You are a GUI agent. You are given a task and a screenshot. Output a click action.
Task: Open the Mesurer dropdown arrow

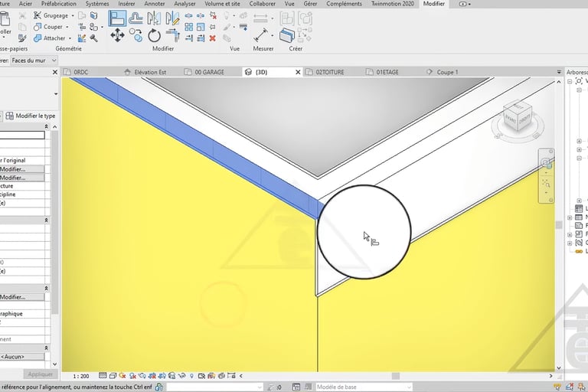[272, 36]
